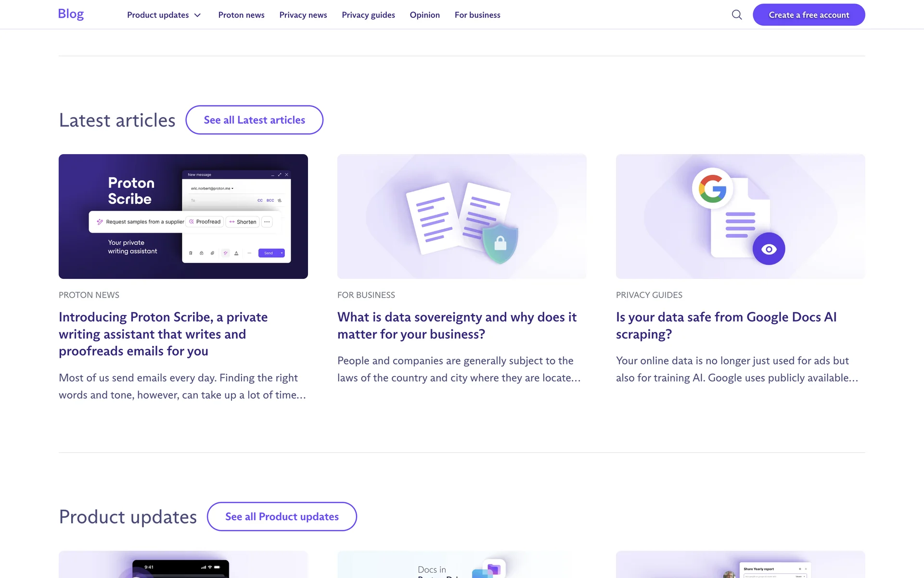
Task: Open Privacy guides in navigation
Action: 368,15
